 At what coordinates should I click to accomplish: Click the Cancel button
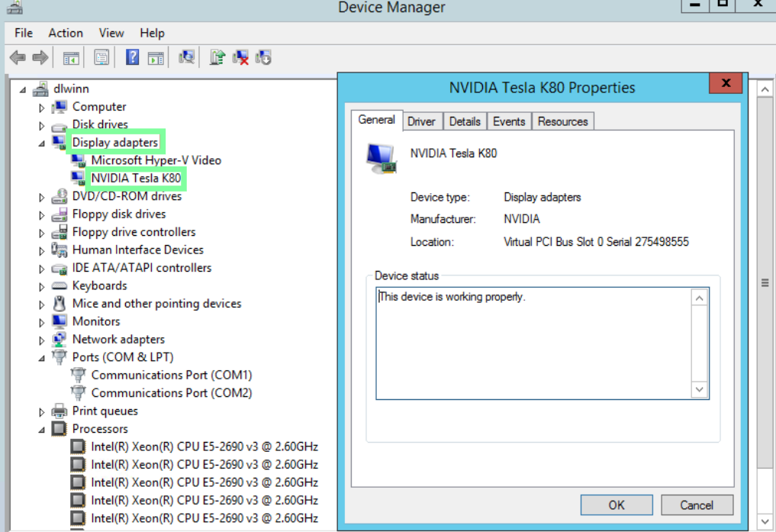coord(696,505)
